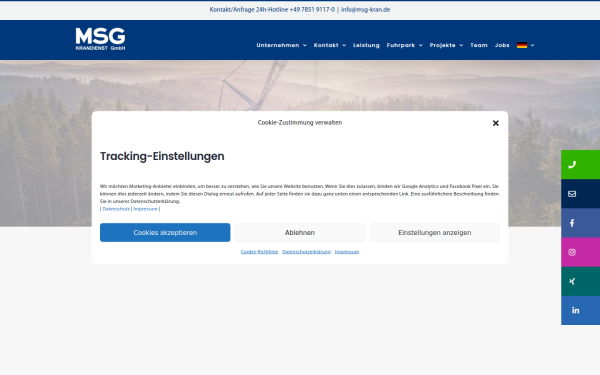Click the Ablehnen button
Viewport: 600px width, 375px height.
tap(300, 233)
